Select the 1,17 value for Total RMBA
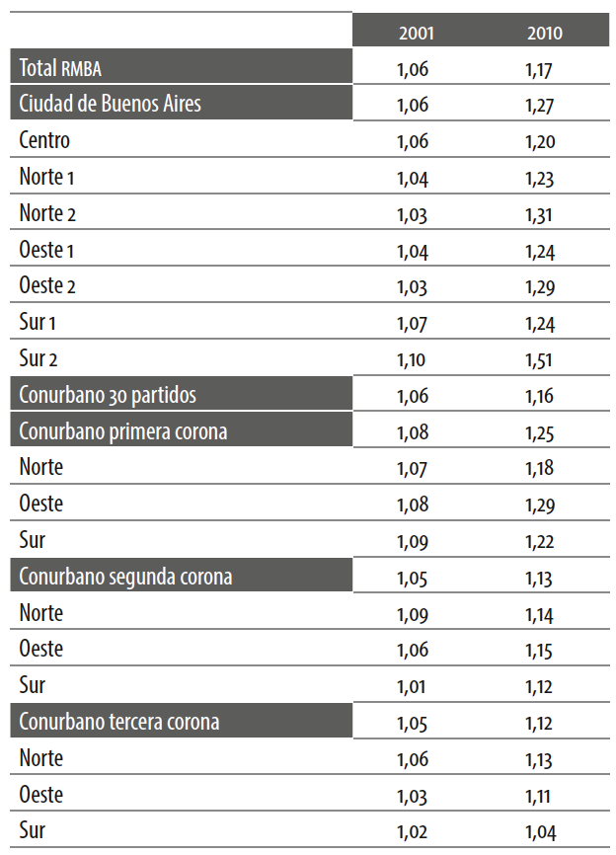 [540, 69]
